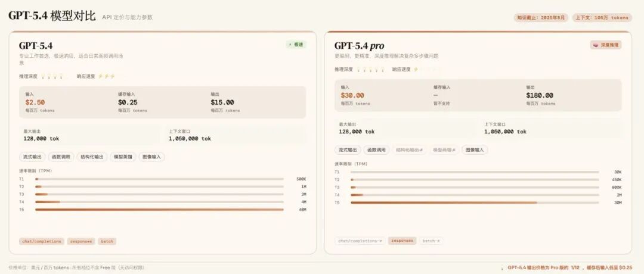Image resolution: width=644 pixels, height=274 pixels.
Task: Click the disabled chat/completions tag on the pro card
Action: pos(360,241)
